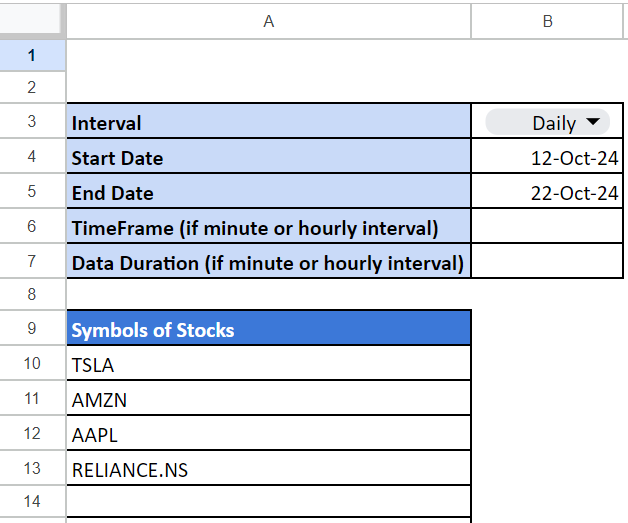Click the empty Data Duration value cell
The image size is (628, 523).
tap(547, 263)
